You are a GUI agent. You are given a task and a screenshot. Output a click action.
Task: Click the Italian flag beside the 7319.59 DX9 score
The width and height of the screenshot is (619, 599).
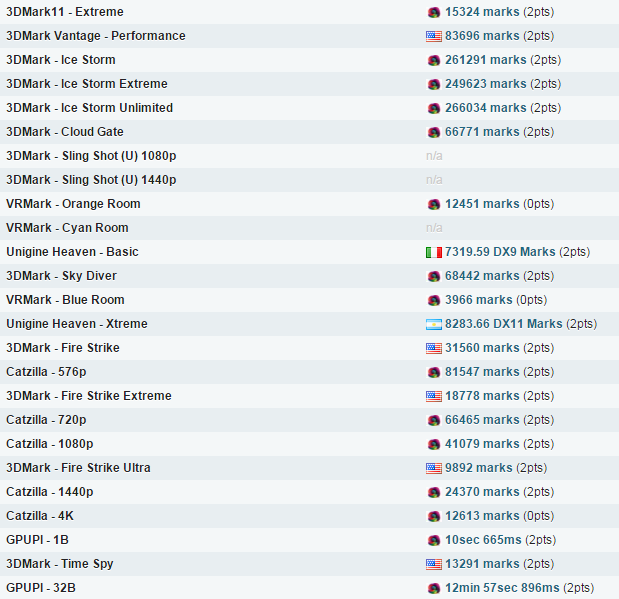433,252
